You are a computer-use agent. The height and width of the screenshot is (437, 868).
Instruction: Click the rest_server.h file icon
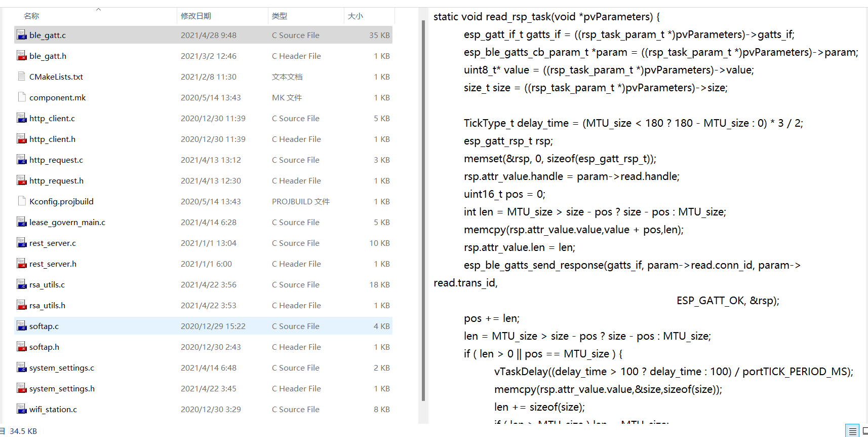pyautogui.click(x=22, y=264)
